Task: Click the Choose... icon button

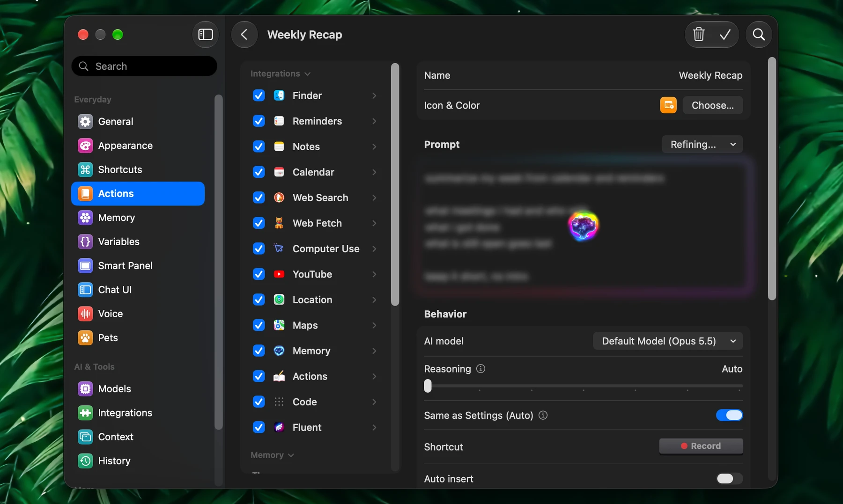Action: point(712,105)
